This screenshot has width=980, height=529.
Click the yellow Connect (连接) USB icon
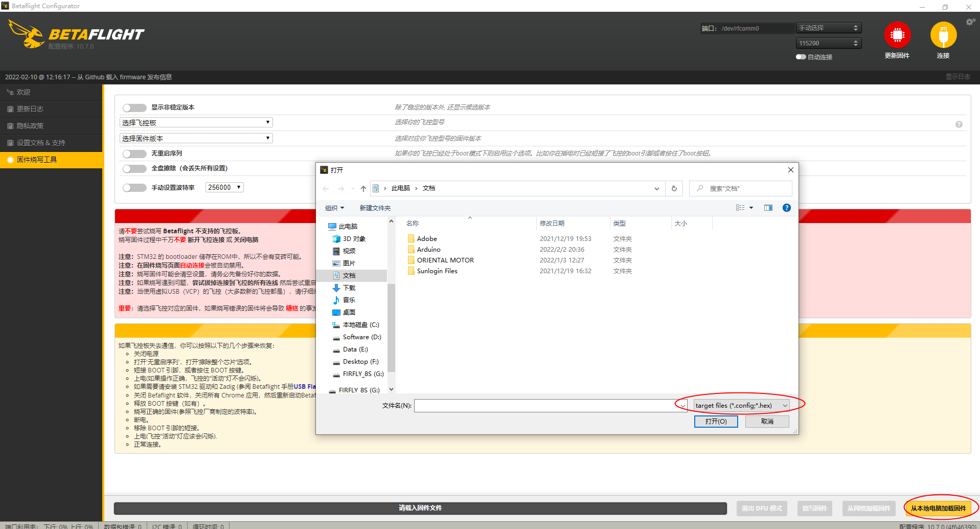(x=943, y=35)
